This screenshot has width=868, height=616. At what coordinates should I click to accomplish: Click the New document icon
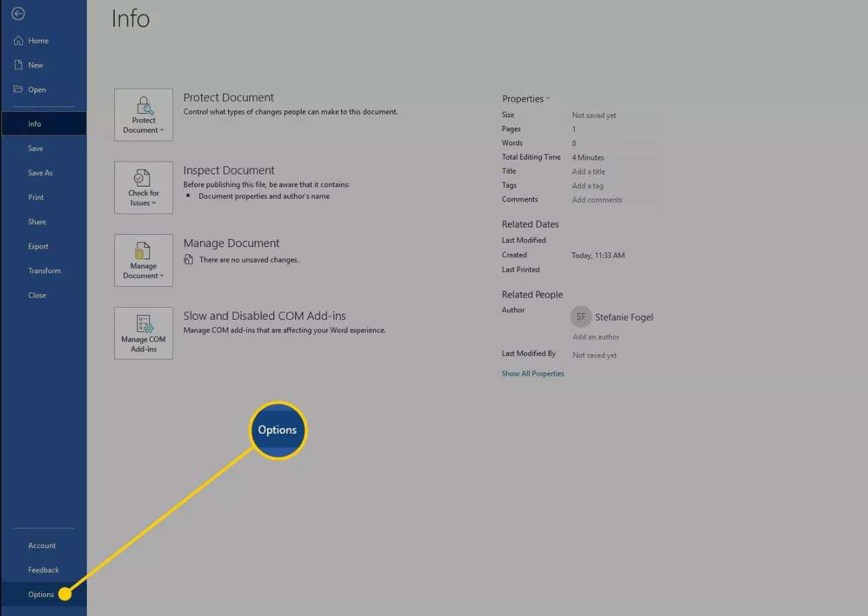point(19,65)
